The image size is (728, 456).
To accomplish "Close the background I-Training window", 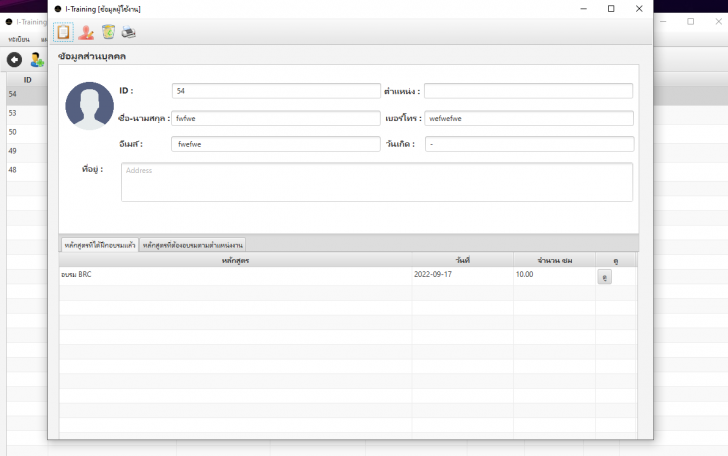I will (x=718, y=21).
